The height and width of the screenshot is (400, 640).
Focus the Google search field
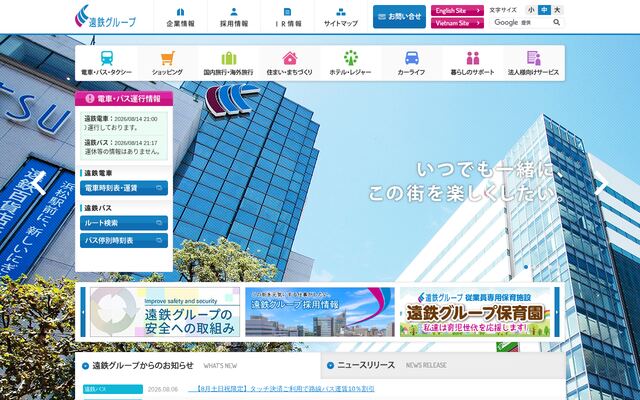[520, 22]
